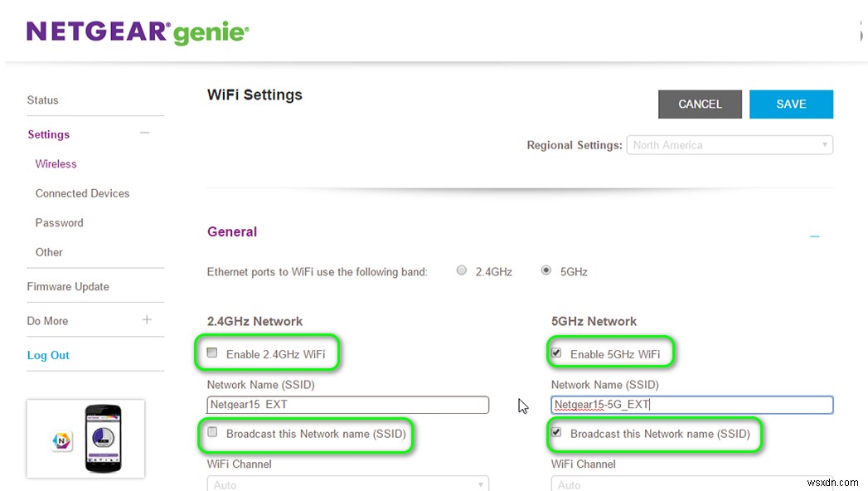Disable Broadcast this Network name for 5GHz
This screenshot has height=491, width=868.
coord(556,433)
